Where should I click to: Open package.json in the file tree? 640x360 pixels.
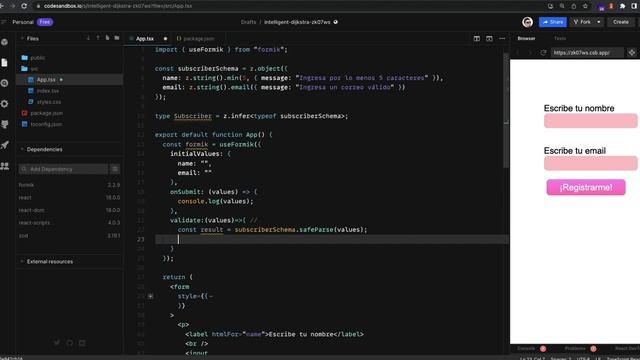coord(69,113)
